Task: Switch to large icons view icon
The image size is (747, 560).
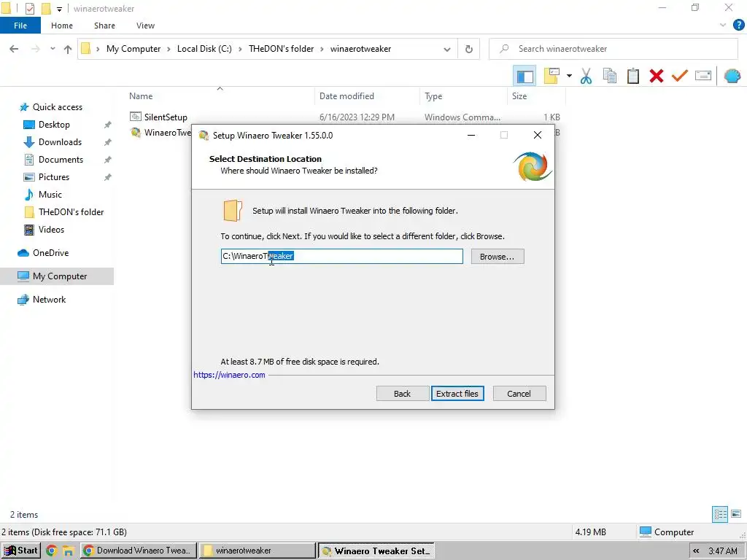Action: 736,514
